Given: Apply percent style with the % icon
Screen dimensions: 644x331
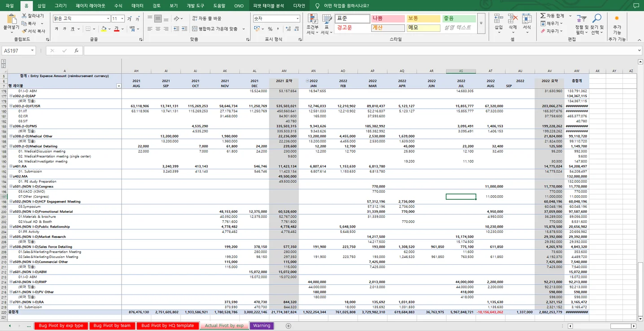Looking at the screenshot, I should [270, 29].
